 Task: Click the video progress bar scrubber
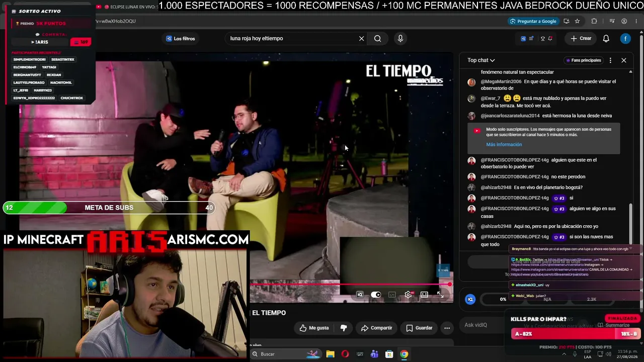449,285
